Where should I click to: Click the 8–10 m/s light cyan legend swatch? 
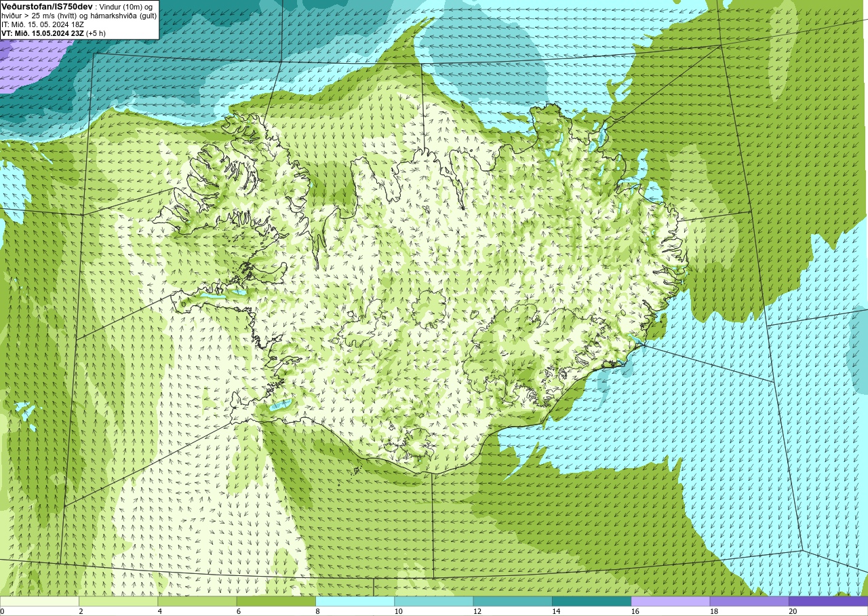[x=355, y=601]
